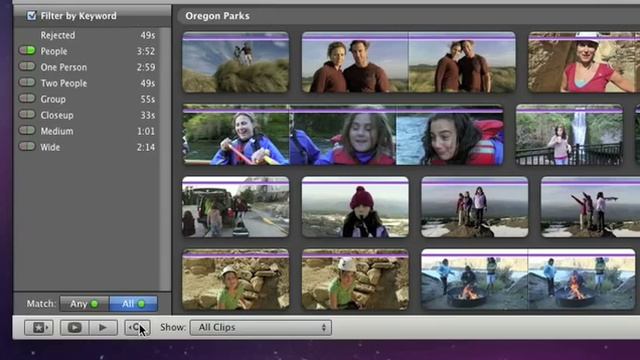Enable the Group keyword filter switch
Viewport: 640px width, 360px height.
click(x=27, y=98)
